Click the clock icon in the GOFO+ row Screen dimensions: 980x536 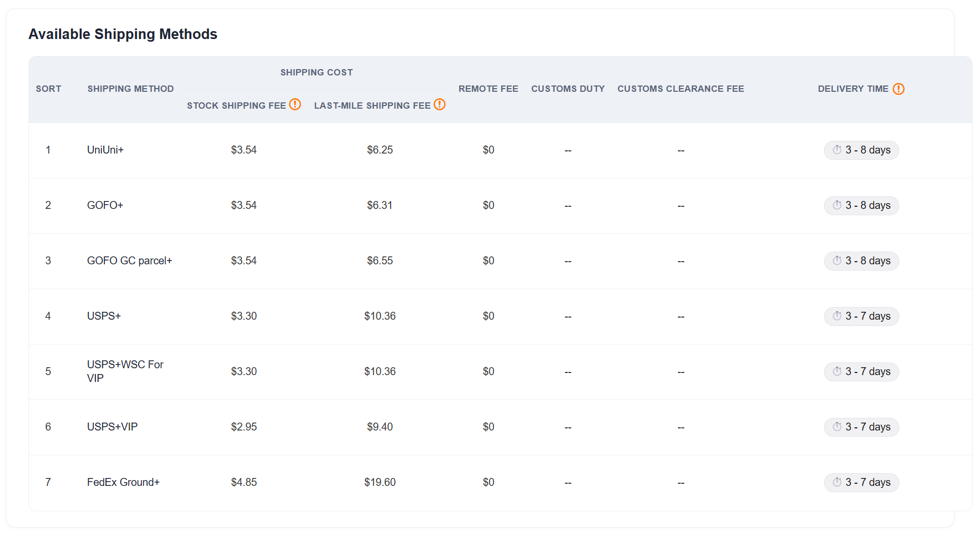tap(837, 205)
